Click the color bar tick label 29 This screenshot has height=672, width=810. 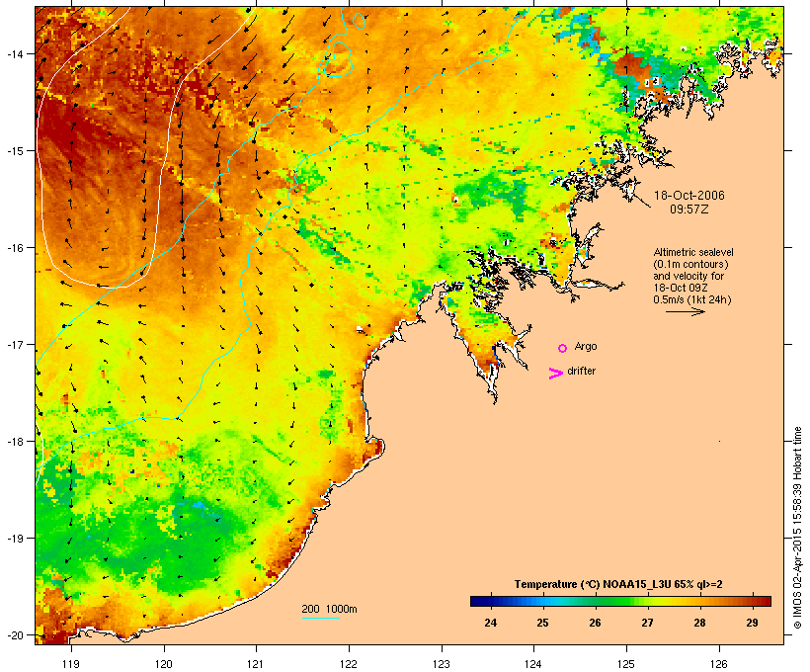[752, 623]
